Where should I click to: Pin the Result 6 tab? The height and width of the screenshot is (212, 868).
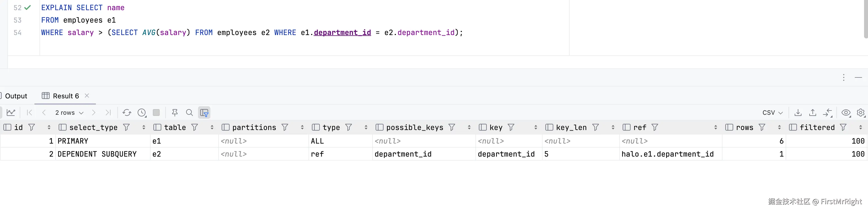pyautogui.click(x=175, y=113)
